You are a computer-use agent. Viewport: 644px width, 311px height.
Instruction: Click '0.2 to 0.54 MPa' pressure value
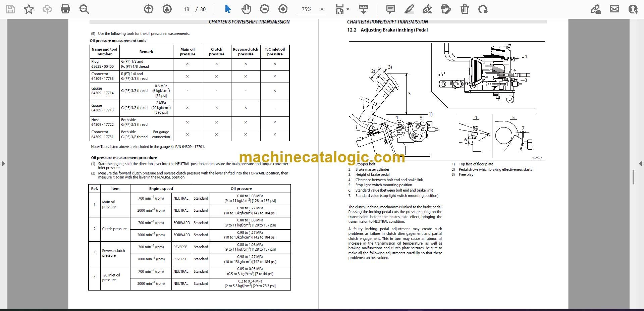(x=250, y=281)
